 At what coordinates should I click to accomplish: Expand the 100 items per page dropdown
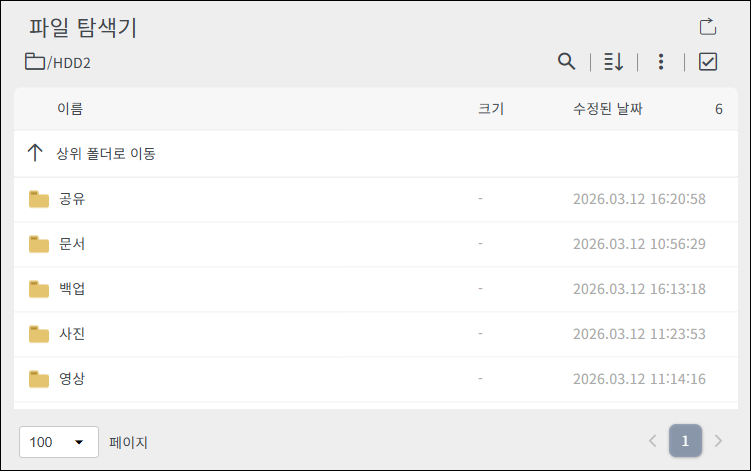pyautogui.click(x=59, y=442)
